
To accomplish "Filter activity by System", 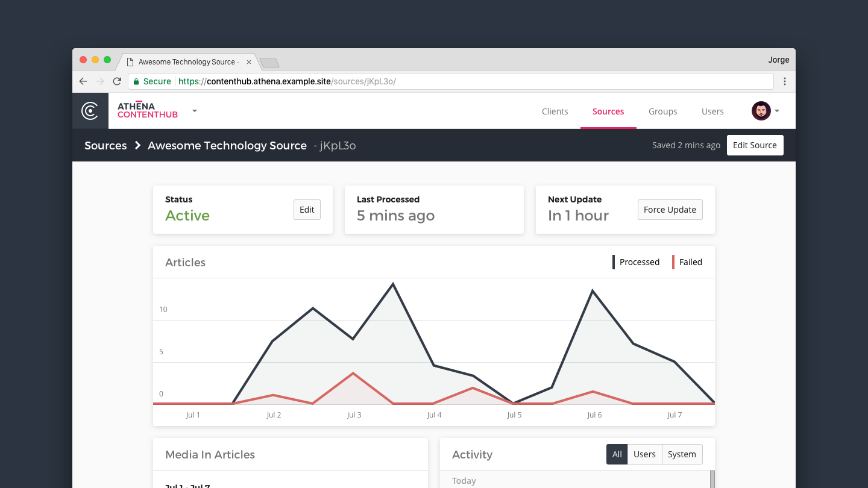I will pyautogui.click(x=682, y=454).
